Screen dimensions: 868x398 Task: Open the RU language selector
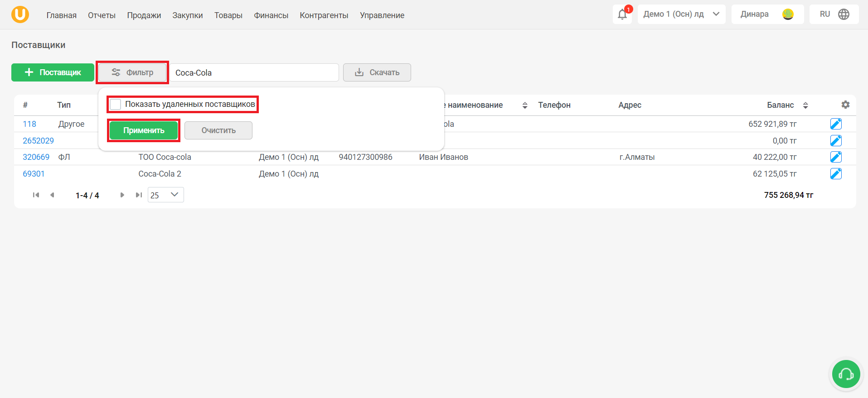pyautogui.click(x=834, y=14)
